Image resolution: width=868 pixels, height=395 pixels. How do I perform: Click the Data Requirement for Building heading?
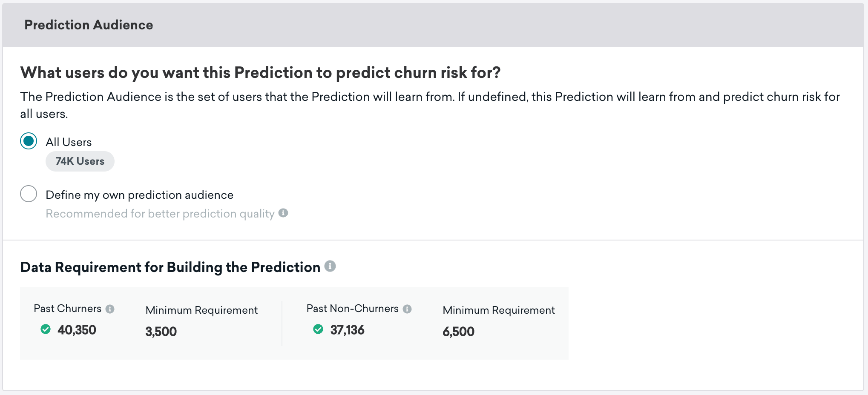point(170,267)
